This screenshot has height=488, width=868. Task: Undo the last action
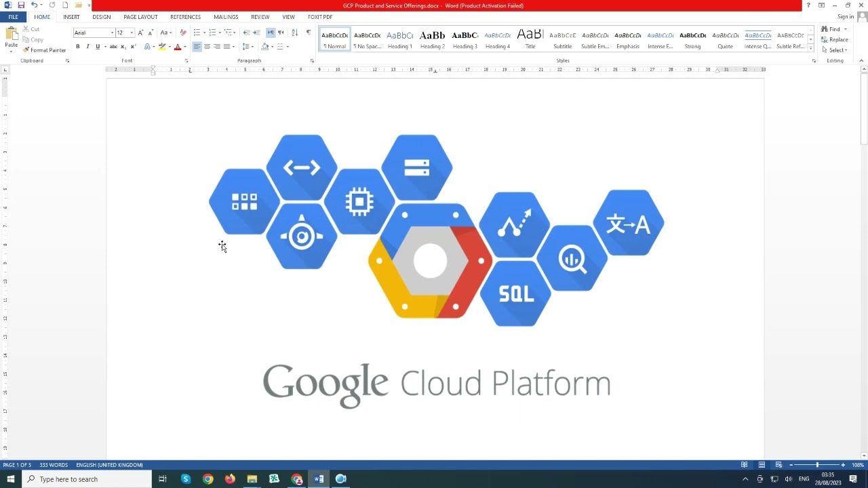click(x=34, y=5)
